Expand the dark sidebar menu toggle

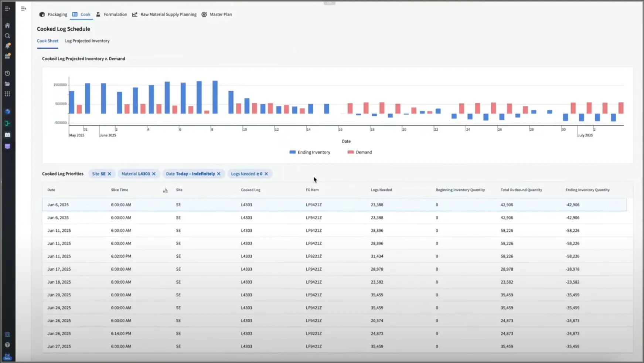[7, 9]
